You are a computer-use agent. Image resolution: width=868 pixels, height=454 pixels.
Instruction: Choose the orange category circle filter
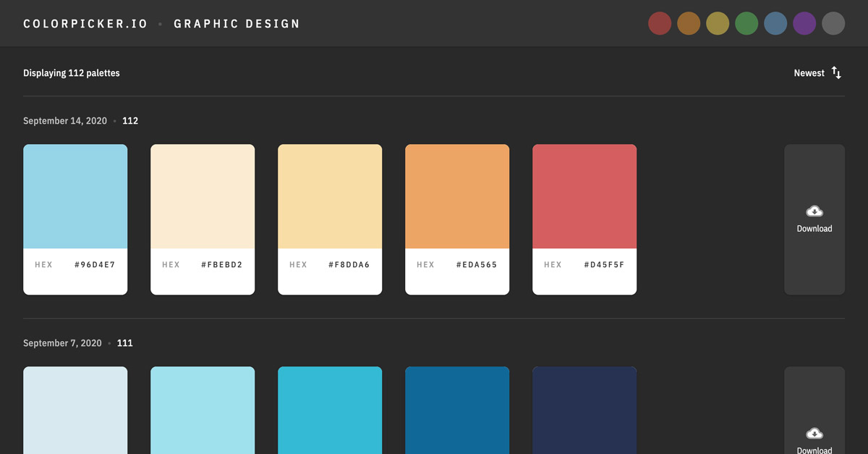point(689,23)
